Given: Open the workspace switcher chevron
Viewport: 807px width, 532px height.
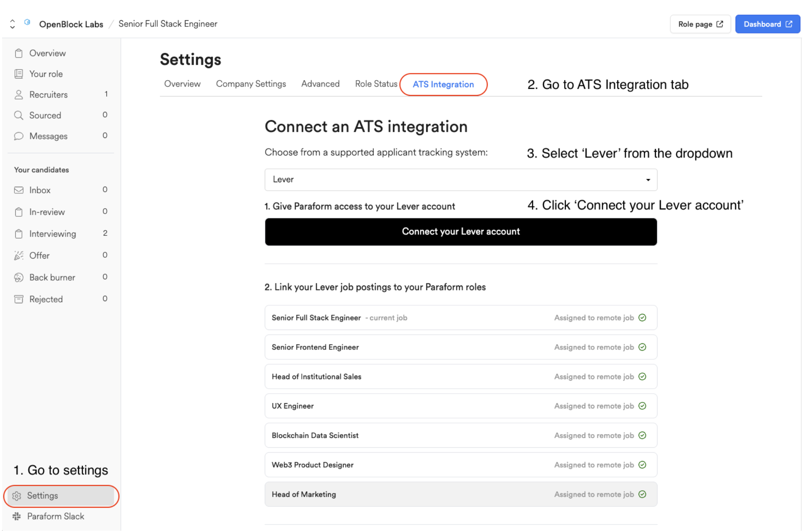Looking at the screenshot, I should [x=12, y=24].
